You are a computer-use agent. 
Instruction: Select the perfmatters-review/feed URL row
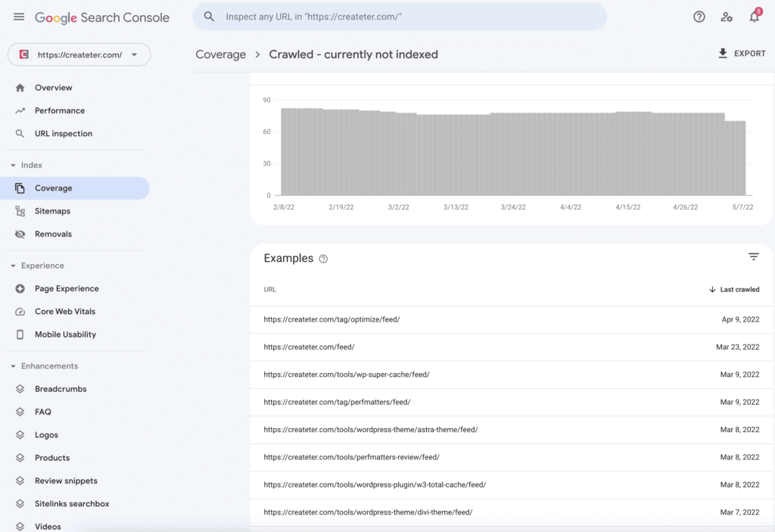click(512, 457)
